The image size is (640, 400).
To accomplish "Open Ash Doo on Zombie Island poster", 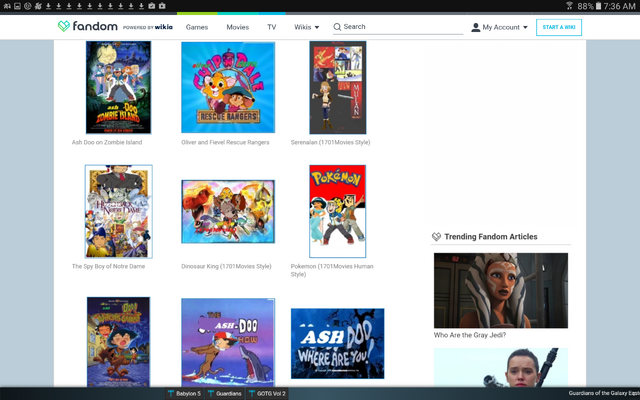I will tap(118, 87).
